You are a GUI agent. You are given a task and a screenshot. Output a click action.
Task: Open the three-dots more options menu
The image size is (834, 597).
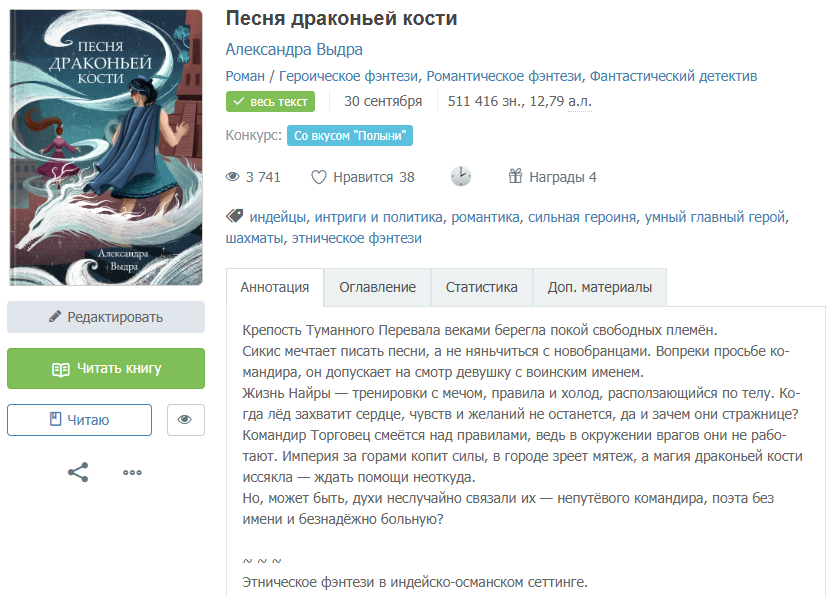pos(132,472)
